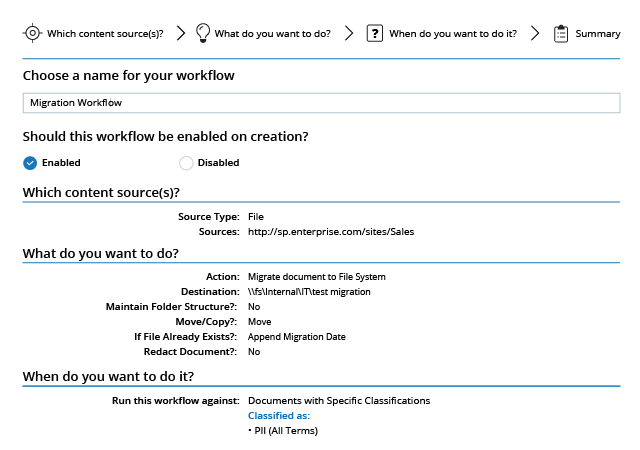Choose the Disabled option label

click(218, 163)
